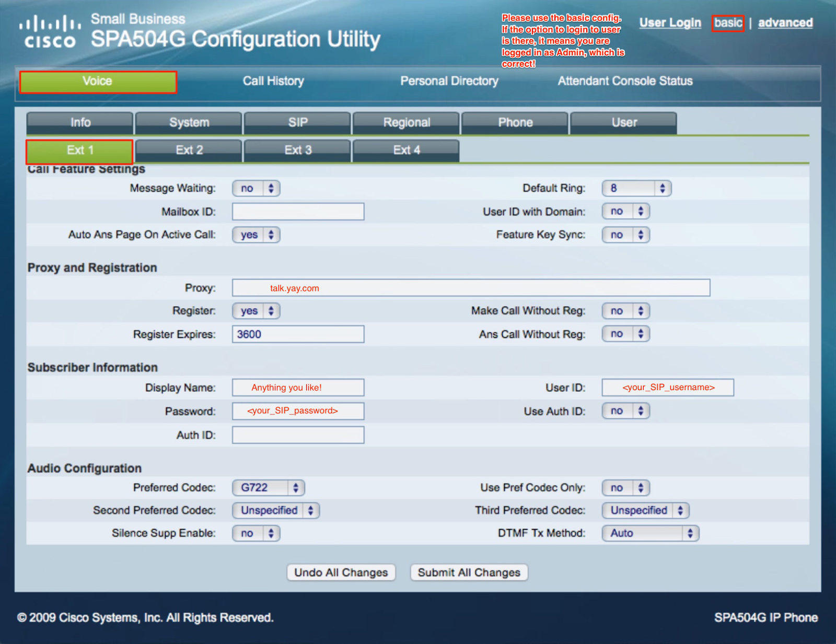
Task: Click the Display Name input field
Action: (x=298, y=388)
